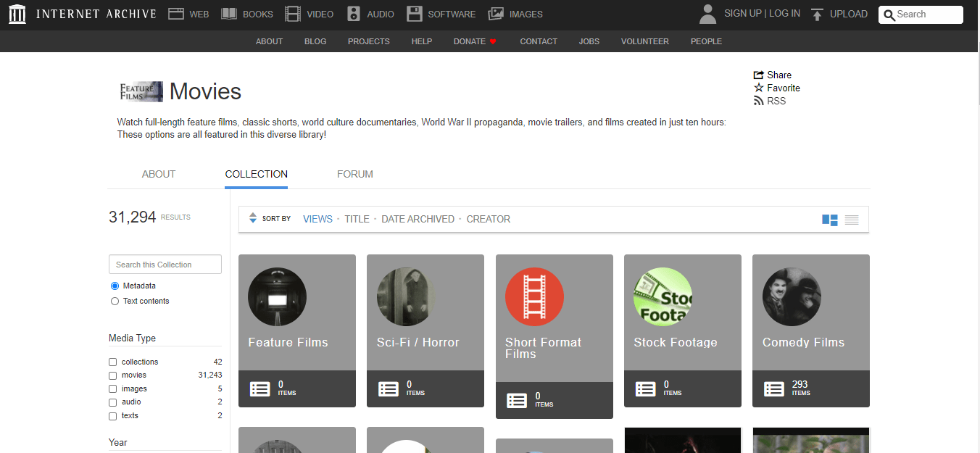Switch to list view icon
The height and width of the screenshot is (453, 980).
coord(852,220)
